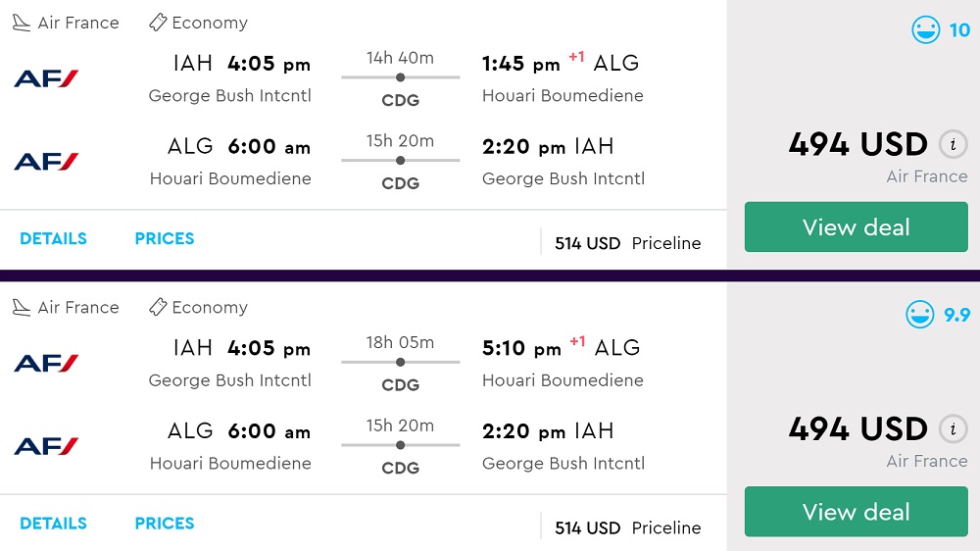Click the AF logo on second result's return flight
The image size is (980, 551).
pos(46,446)
